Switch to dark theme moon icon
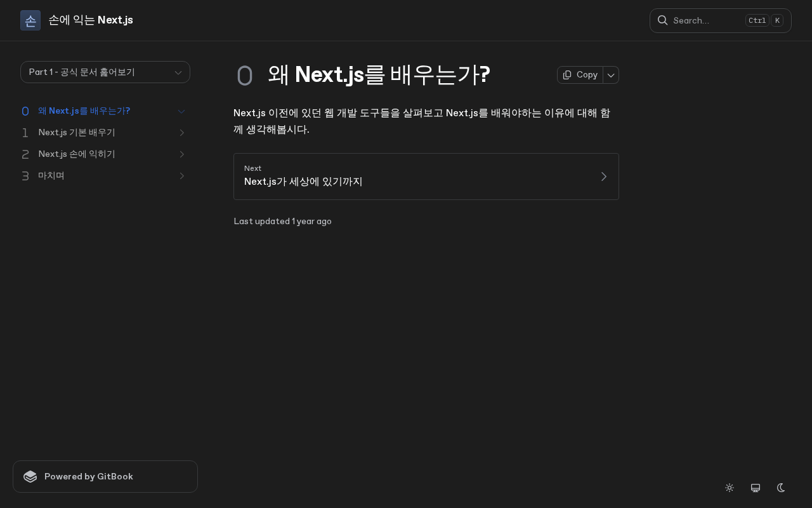This screenshot has height=508, width=812. [x=781, y=488]
